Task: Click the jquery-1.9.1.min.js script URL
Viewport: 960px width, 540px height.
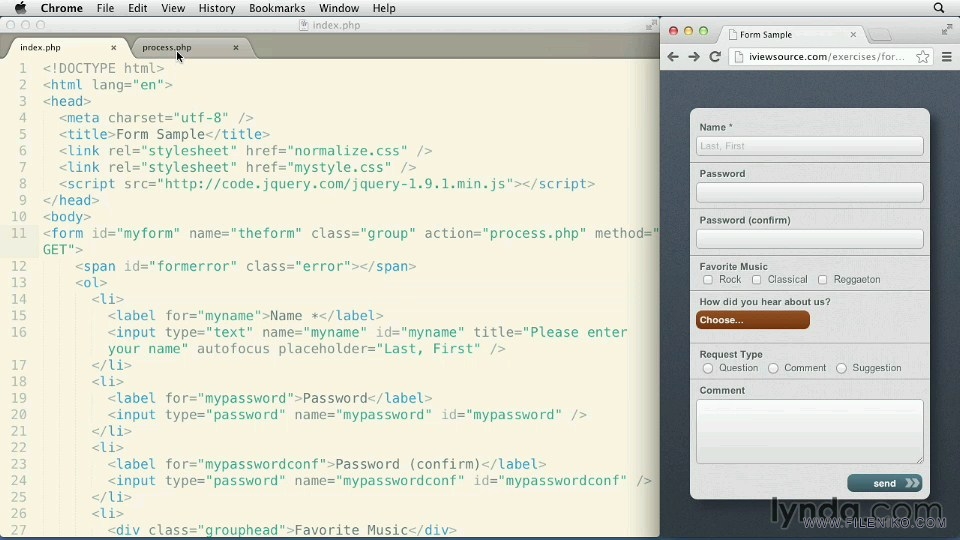Action: 335,184
